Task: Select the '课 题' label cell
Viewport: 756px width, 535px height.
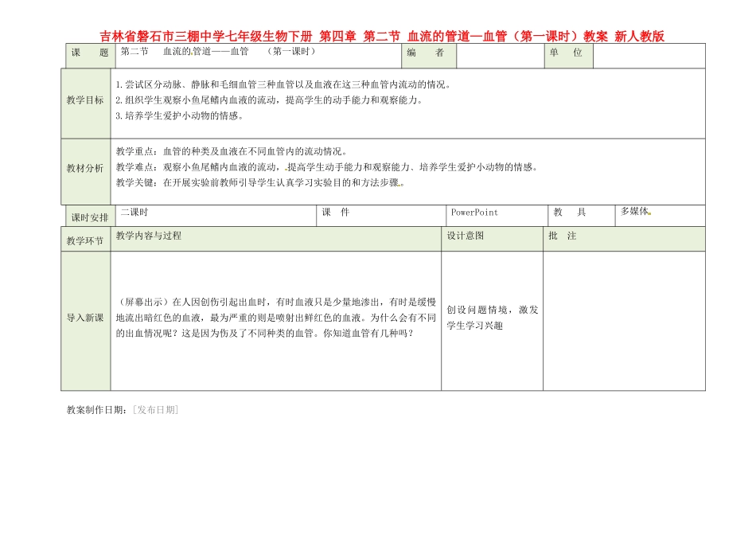Action: point(91,56)
